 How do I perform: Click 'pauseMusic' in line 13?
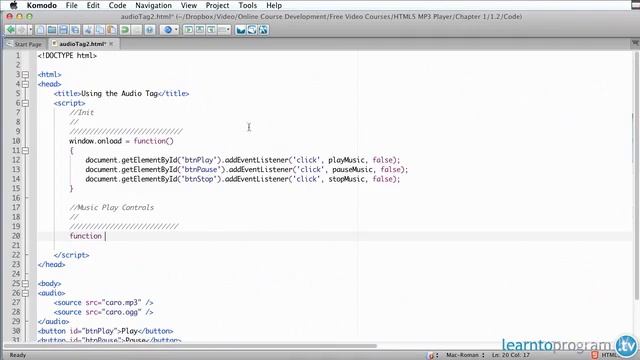coord(352,169)
